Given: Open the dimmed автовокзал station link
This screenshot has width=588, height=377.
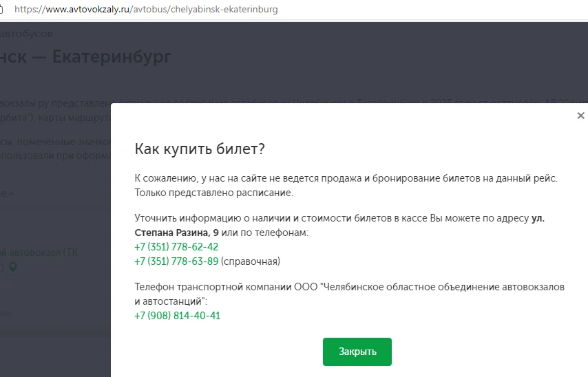Looking at the screenshot, I should click(x=41, y=252).
